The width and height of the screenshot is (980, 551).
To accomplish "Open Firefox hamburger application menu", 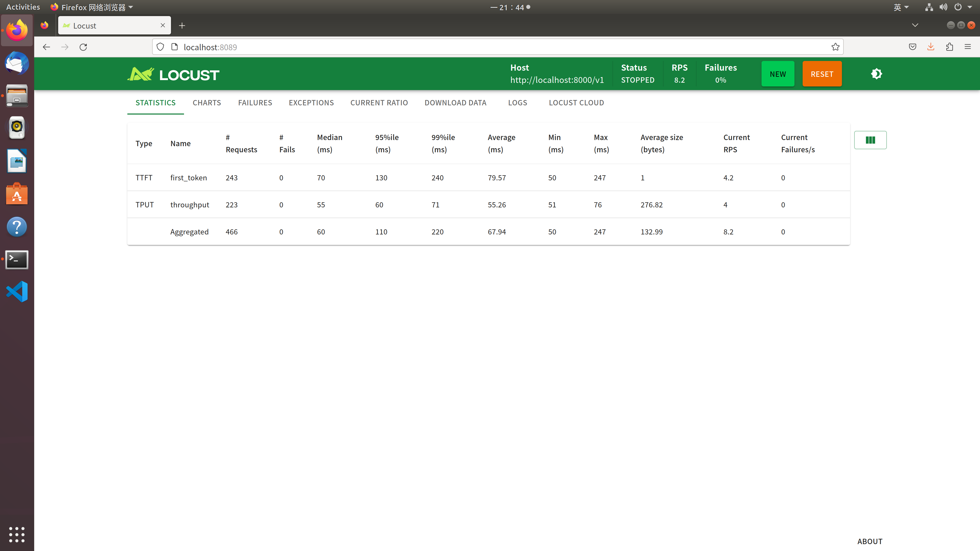I will [967, 47].
